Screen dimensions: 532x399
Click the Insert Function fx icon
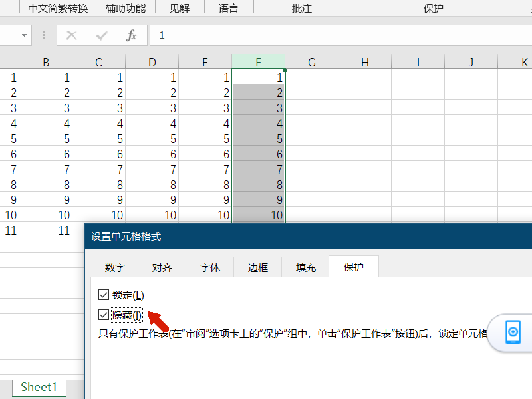pos(130,35)
